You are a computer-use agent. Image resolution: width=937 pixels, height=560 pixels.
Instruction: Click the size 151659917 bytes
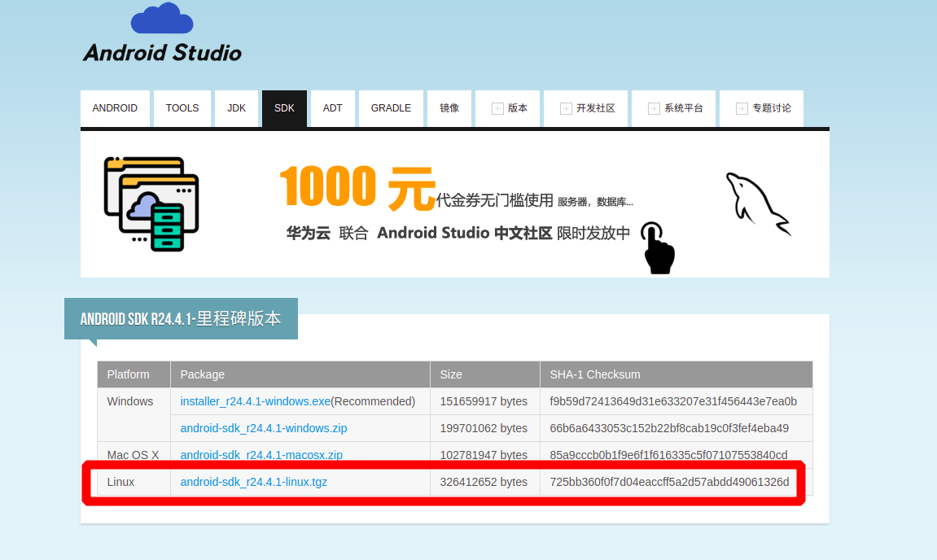[484, 401]
